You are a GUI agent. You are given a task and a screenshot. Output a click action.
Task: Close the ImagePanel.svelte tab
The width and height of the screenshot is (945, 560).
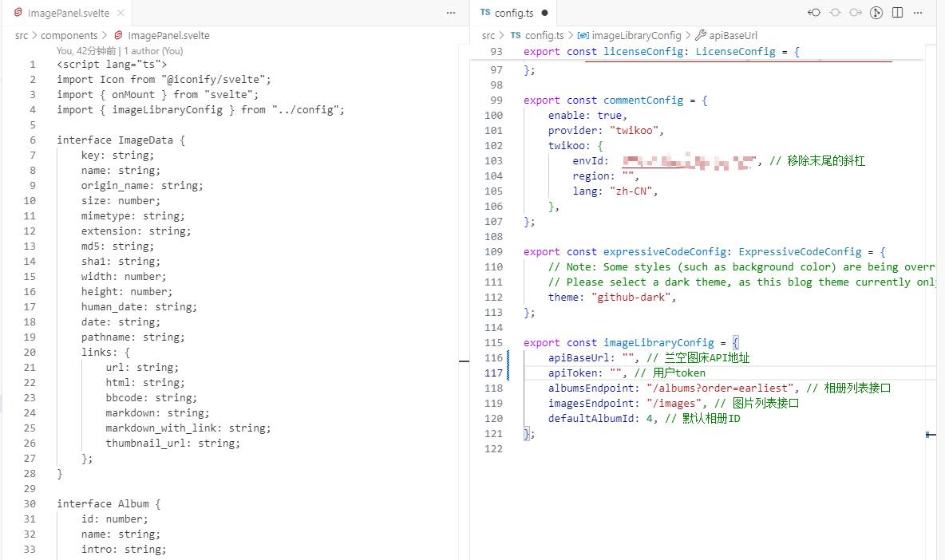pos(120,13)
